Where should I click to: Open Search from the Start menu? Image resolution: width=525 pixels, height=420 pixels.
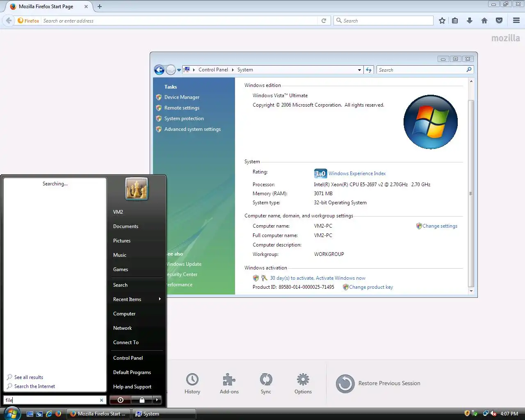click(120, 285)
